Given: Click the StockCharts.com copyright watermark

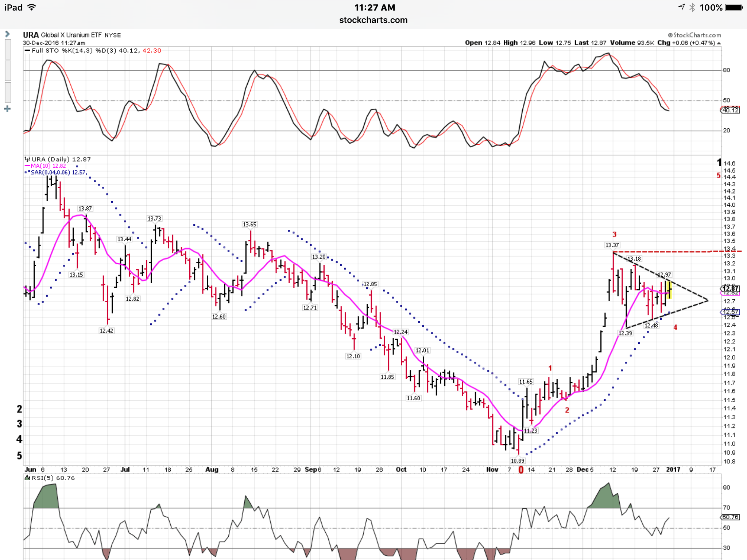Looking at the screenshot, I should pos(694,35).
